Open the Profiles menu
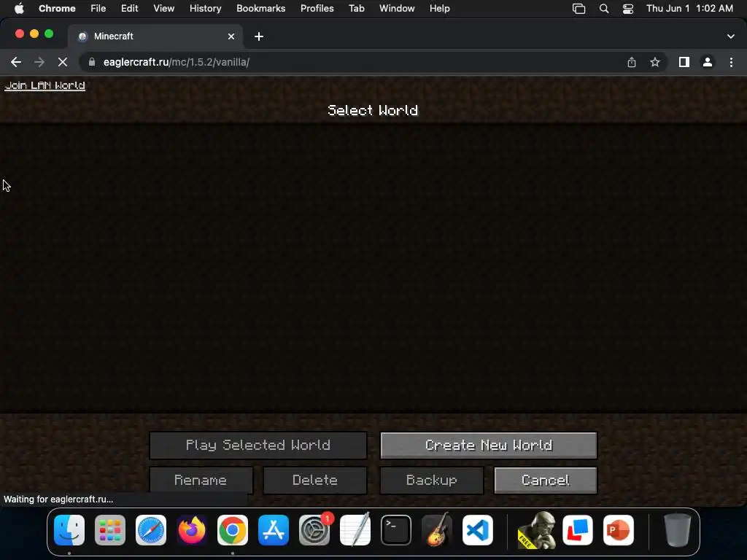The width and height of the screenshot is (747, 560). pos(317,9)
